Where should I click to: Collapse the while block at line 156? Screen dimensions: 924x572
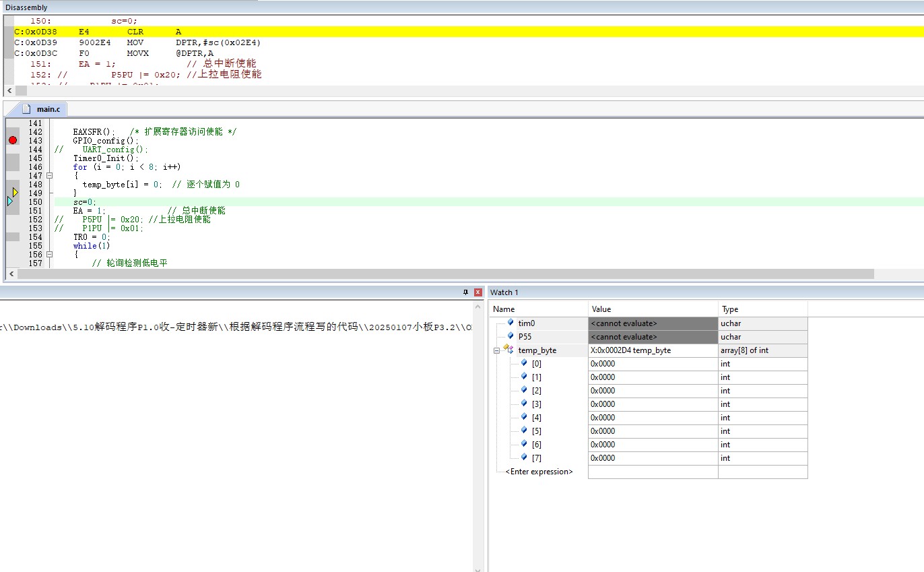[49, 255]
